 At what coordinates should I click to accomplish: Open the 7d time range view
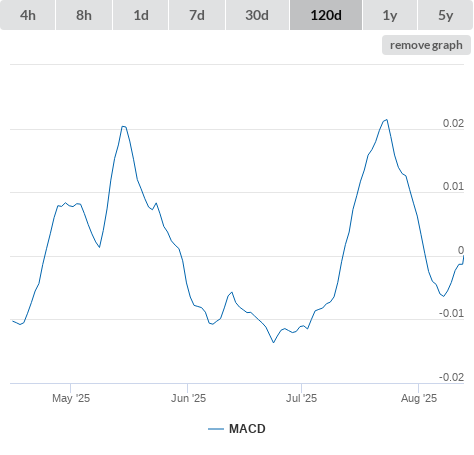tap(197, 15)
